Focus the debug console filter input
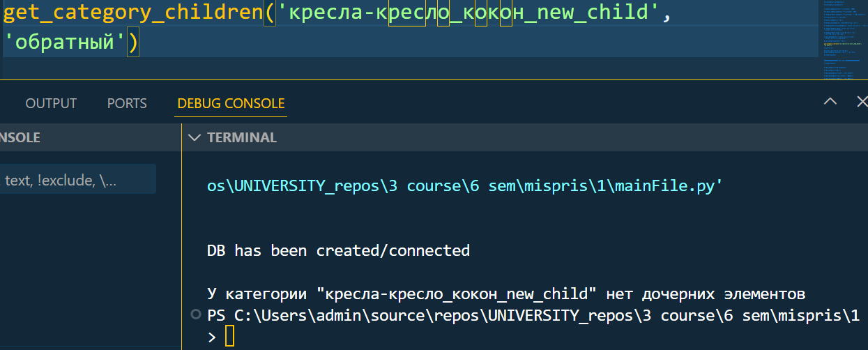 (x=77, y=180)
